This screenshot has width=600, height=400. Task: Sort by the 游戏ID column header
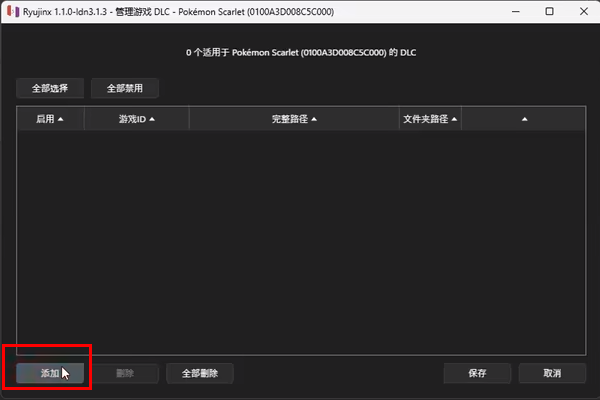[137, 119]
